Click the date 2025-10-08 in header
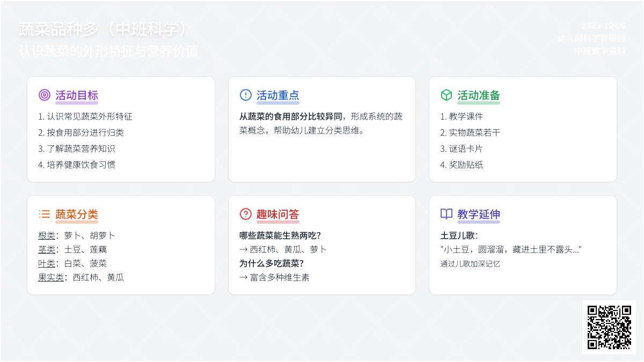Screen dimensions: 644x362 [x=603, y=25]
